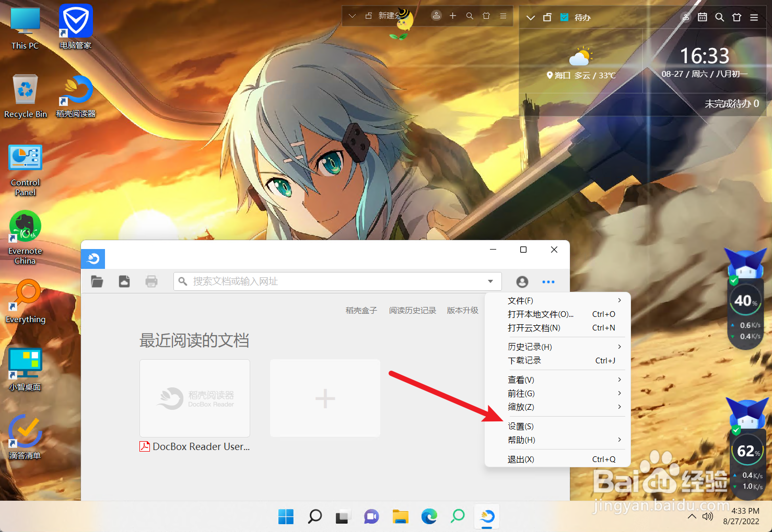The width and height of the screenshot is (772, 532).
Task: Click the plus tile to add document
Action: click(325, 398)
